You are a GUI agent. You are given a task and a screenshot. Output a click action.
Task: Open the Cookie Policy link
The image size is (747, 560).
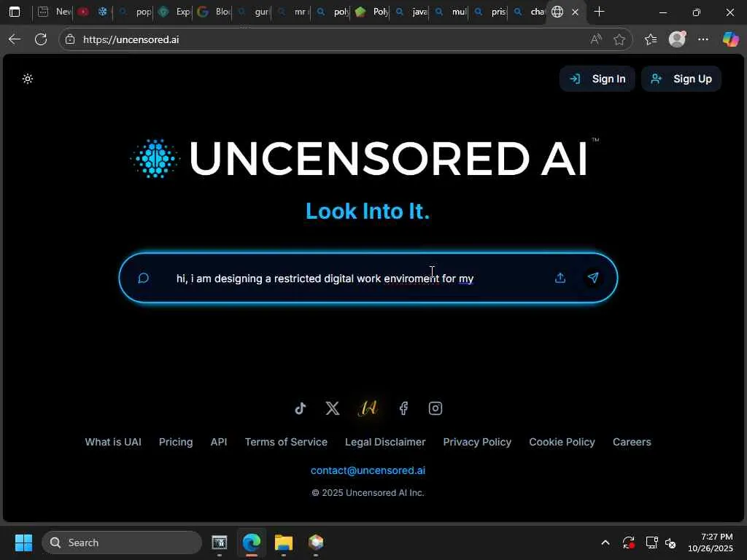coord(562,442)
